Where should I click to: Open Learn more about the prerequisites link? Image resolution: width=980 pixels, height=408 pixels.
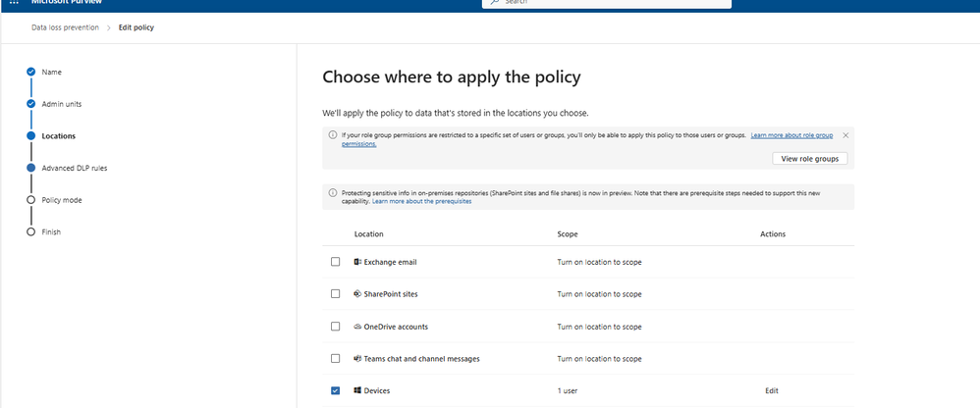coord(421,201)
